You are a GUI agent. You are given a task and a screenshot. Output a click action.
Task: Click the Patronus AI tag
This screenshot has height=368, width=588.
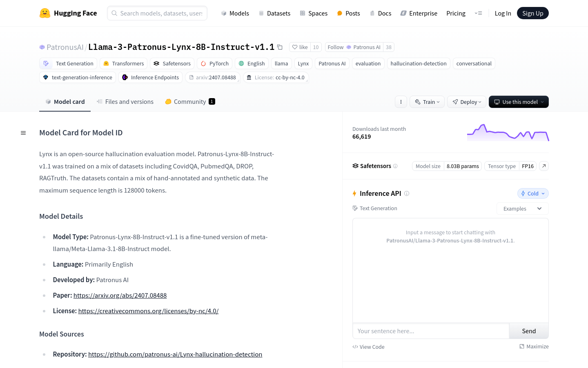[x=332, y=63]
